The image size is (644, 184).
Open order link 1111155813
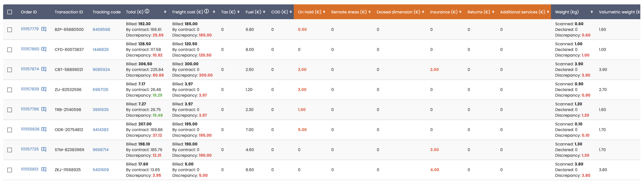30,169
